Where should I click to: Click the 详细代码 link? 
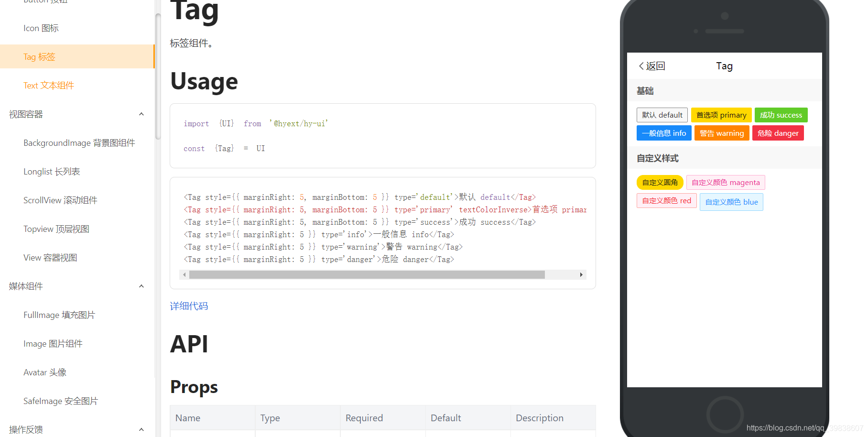tap(189, 306)
